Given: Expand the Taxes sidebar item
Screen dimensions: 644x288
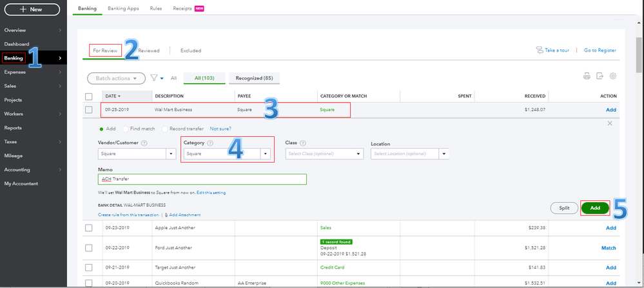Looking at the screenshot, I should coord(34,142).
